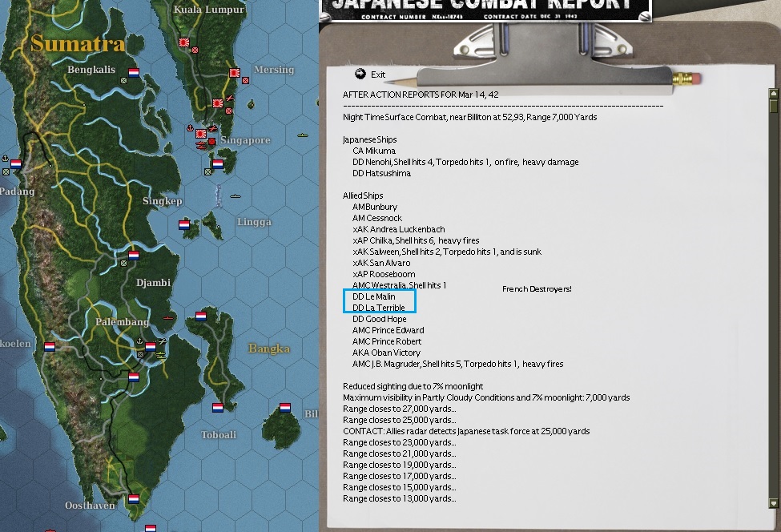Select the red ship task force icon at Singapore
Screen dimensions: 781x532
coord(201,146)
